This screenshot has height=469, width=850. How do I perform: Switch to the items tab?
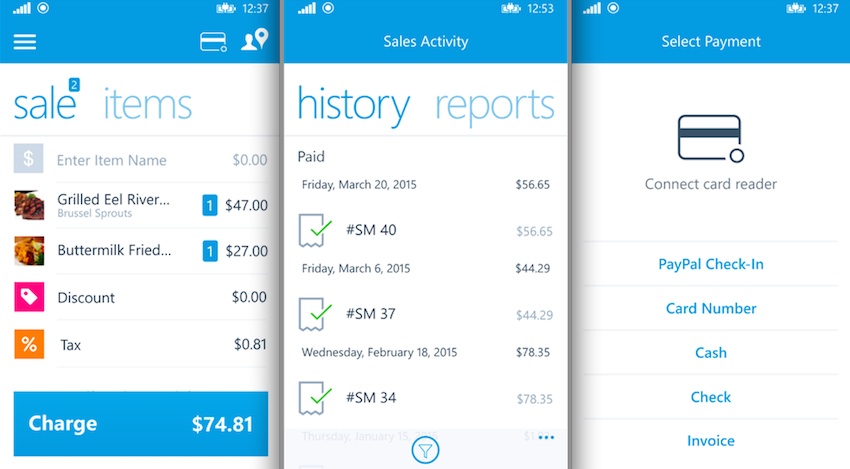pyautogui.click(x=147, y=104)
